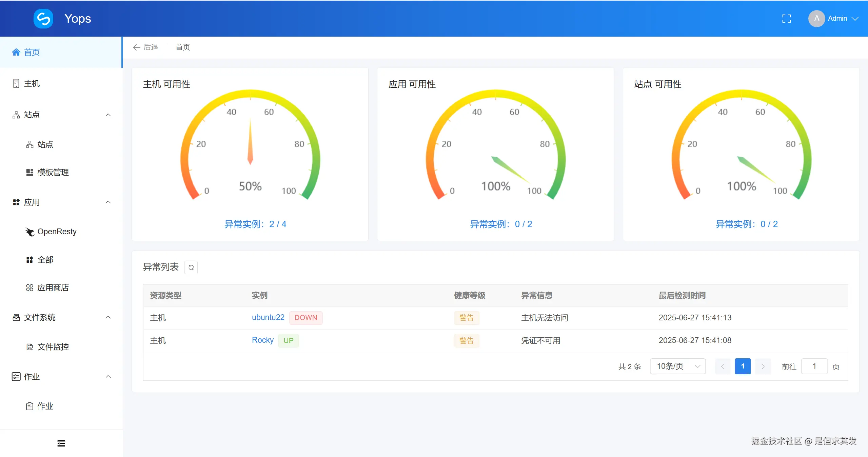This screenshot has height=457, width=868.
Task: Open the 主机 host section via its icon
Action: [x=16, y=83]
